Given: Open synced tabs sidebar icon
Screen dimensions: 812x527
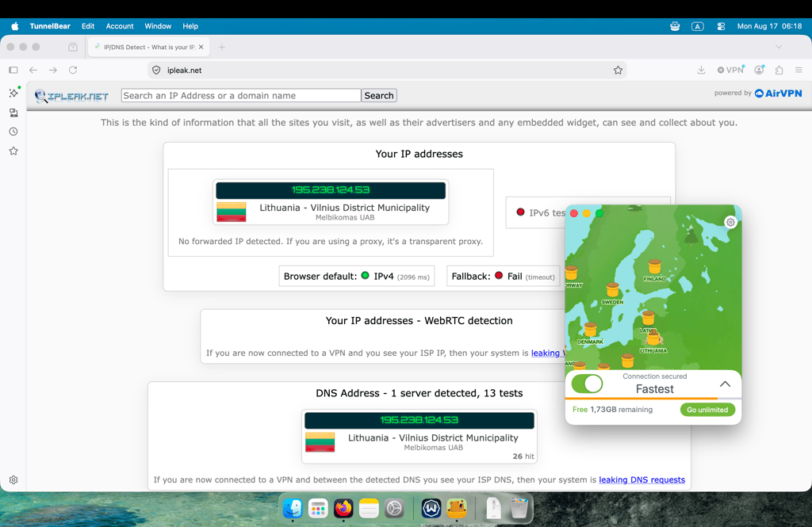Looking at the screenshot, I should tap(13, 113).
